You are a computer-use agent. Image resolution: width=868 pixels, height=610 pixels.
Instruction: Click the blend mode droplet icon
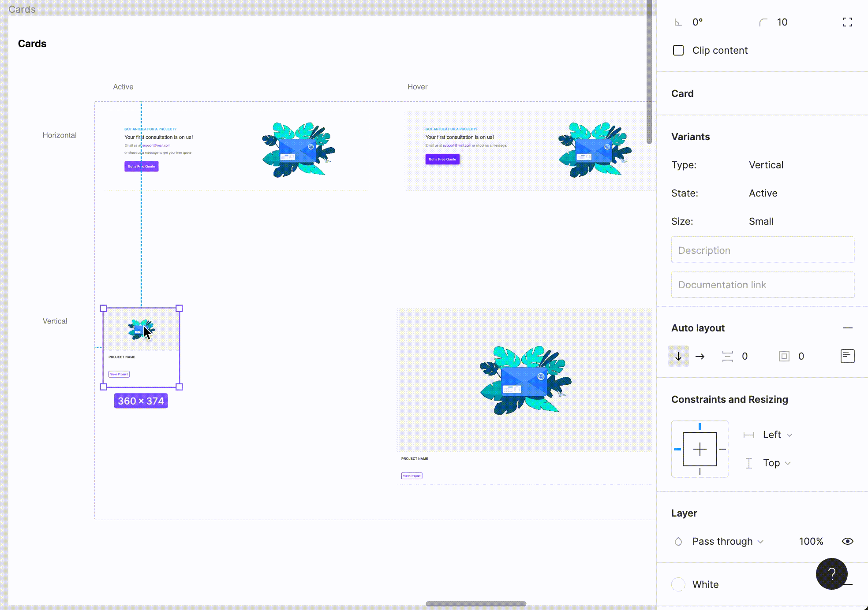678,541
